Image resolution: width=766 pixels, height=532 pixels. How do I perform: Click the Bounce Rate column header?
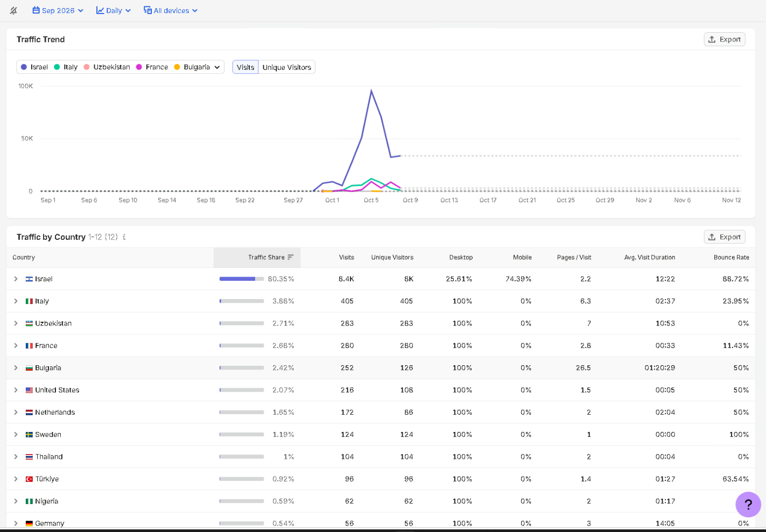pyautogui.click(x=731, y=257)
